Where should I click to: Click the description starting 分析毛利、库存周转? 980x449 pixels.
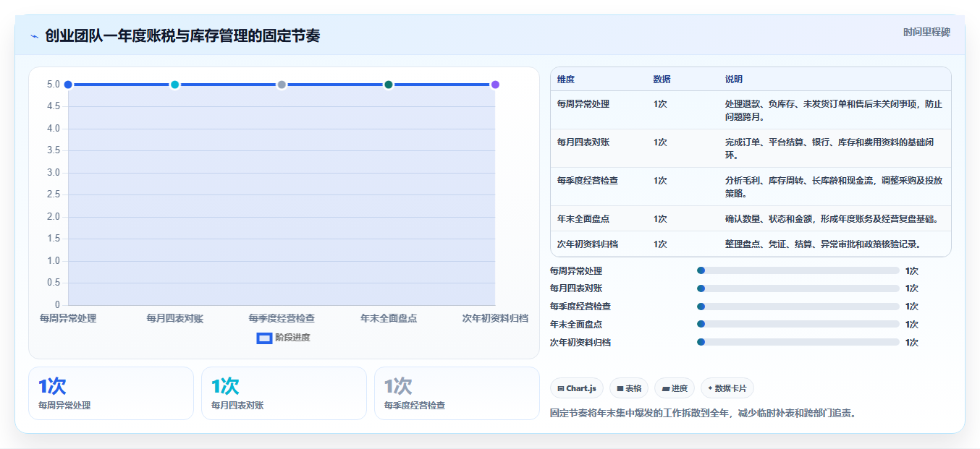point(834,187)
